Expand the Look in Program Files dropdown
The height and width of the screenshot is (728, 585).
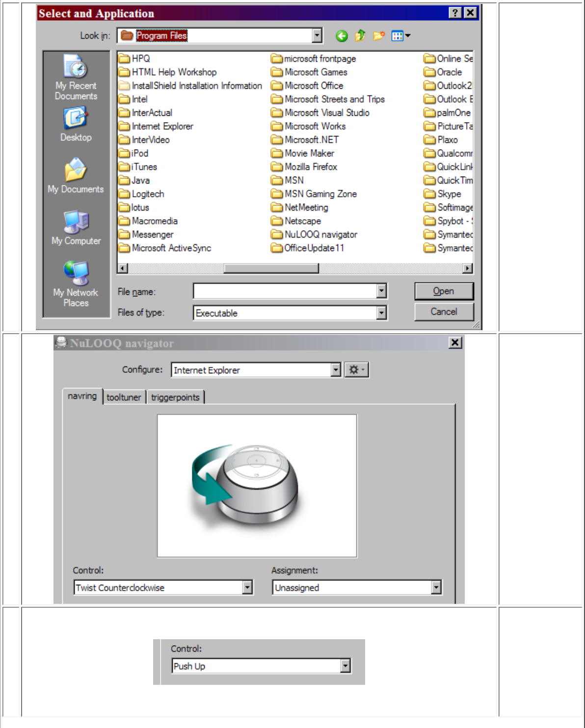point(317,35)
